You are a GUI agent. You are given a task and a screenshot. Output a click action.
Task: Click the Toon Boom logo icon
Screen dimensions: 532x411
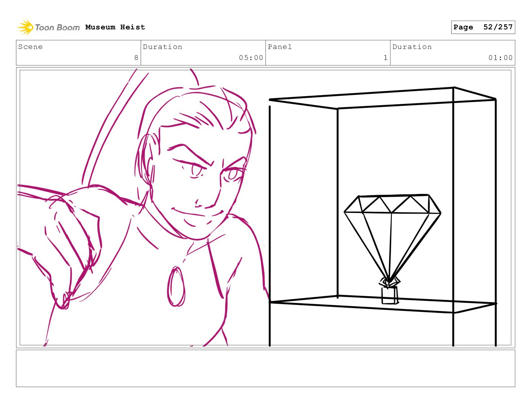coord(25,27)
